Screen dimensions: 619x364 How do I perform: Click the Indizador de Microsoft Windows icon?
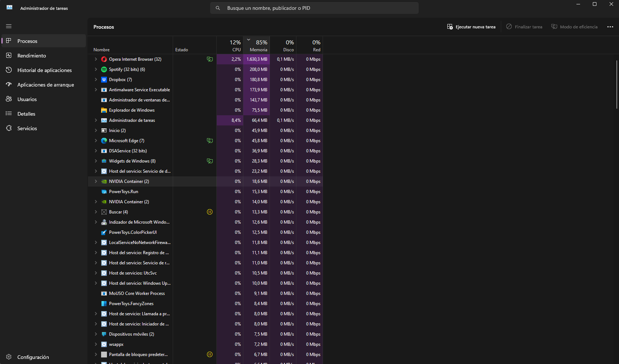click(x=104, y=222)
